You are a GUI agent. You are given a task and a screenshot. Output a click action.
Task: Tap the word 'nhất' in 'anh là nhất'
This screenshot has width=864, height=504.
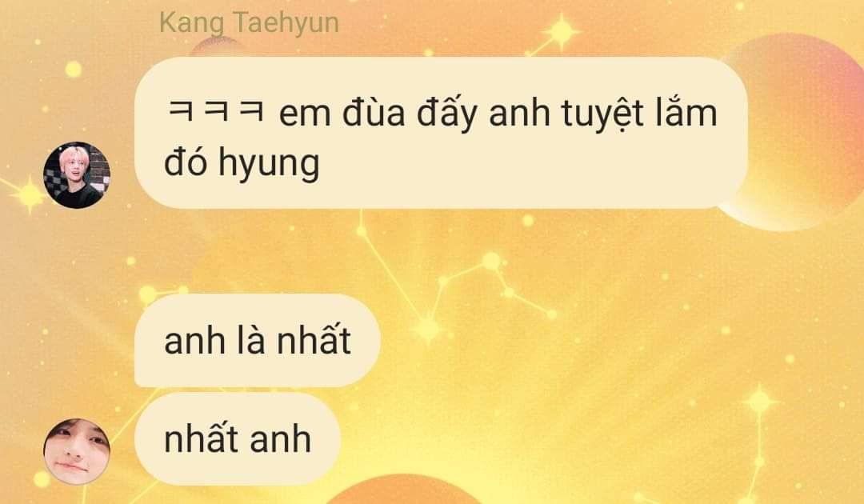coord(314,340)
